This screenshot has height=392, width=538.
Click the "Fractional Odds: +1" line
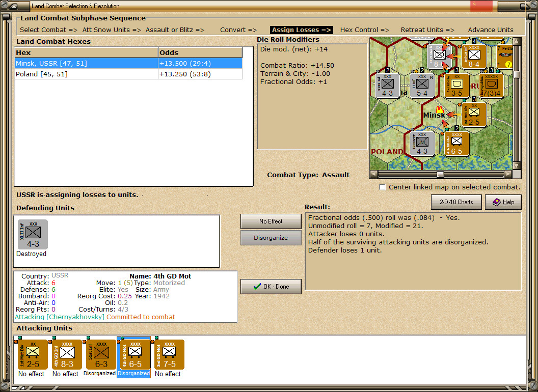pyautogui.click(x=293, y=82)
